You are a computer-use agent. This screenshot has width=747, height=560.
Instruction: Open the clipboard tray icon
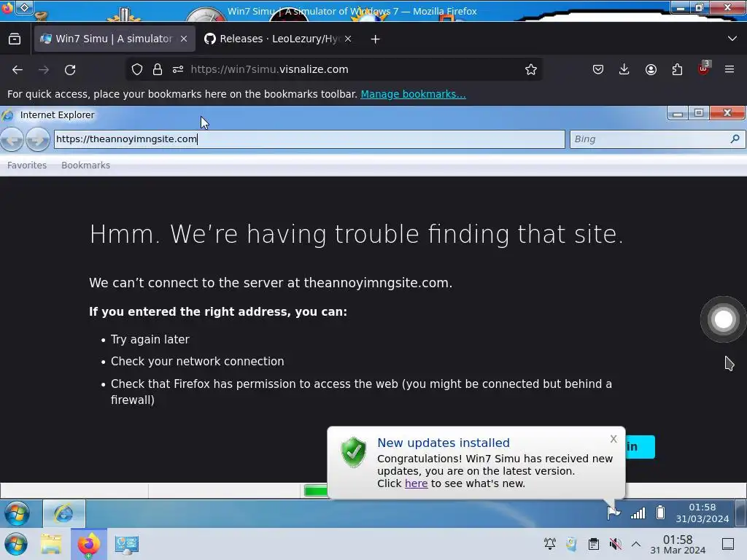click(594, 544)
